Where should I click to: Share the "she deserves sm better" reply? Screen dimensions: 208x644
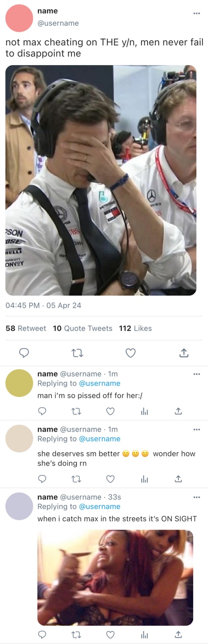click(178, 479)
